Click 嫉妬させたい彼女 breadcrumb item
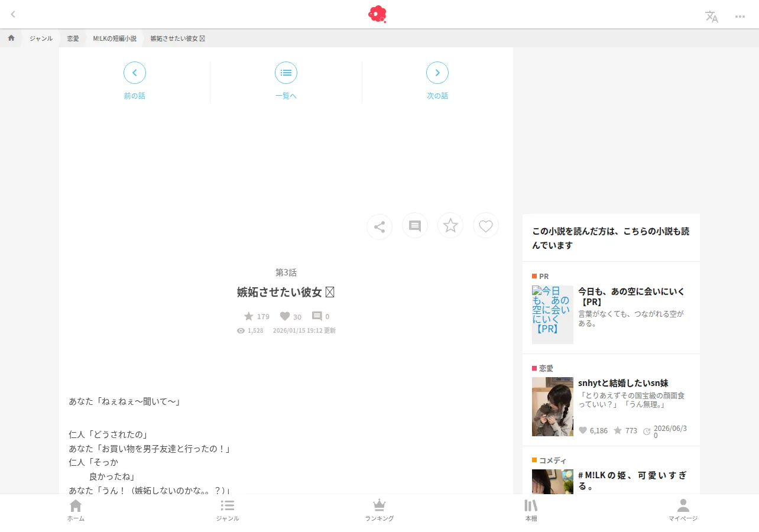The width and height of the screenshot is (759, 532). (177, 38)
